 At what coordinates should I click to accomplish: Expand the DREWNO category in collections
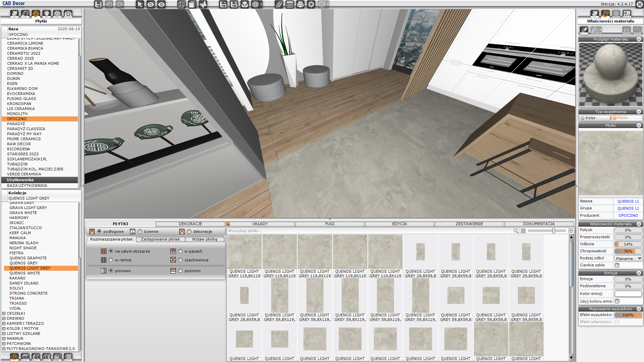4,318
